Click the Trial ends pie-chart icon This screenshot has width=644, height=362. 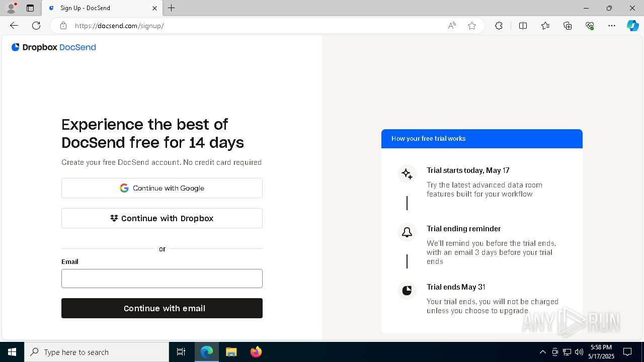tap(407, 291)
